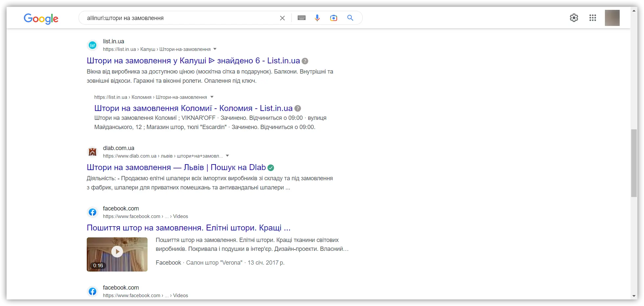Open Google settings gear
The height and width of the screenshot is (306, 644).
pyautogui.click(x=574, y=18)
